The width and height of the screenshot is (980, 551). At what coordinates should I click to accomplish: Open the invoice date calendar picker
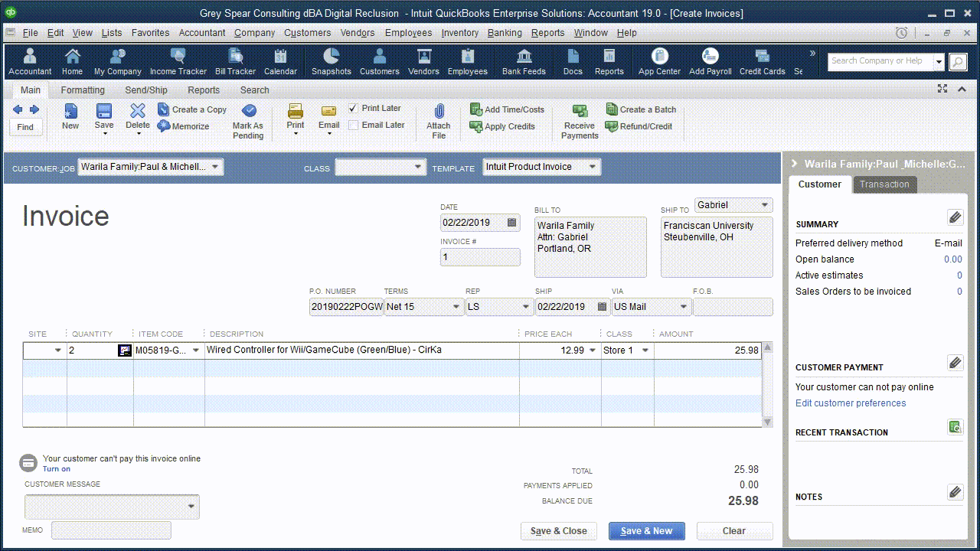pyautogui.click(x=512, y=223)
